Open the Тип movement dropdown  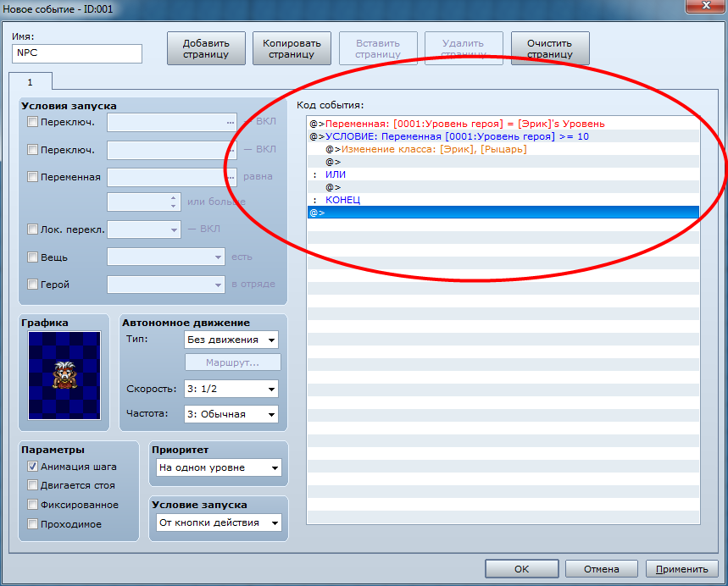(231, 340)
